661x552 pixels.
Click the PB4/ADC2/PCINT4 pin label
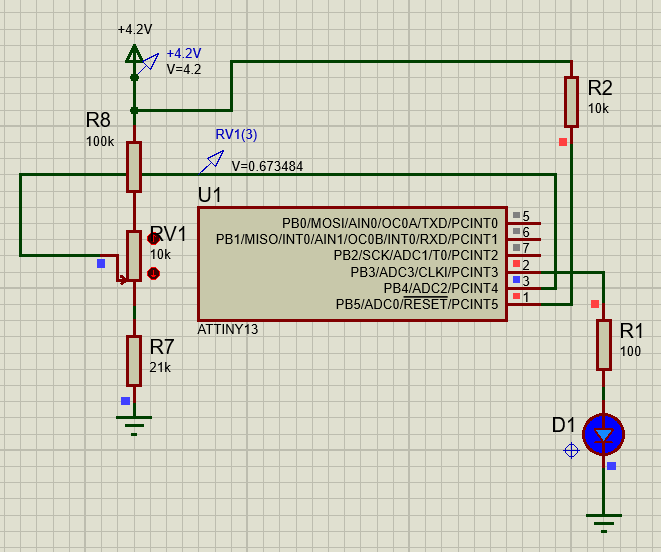pyautogui.click(x=441, y=288)
